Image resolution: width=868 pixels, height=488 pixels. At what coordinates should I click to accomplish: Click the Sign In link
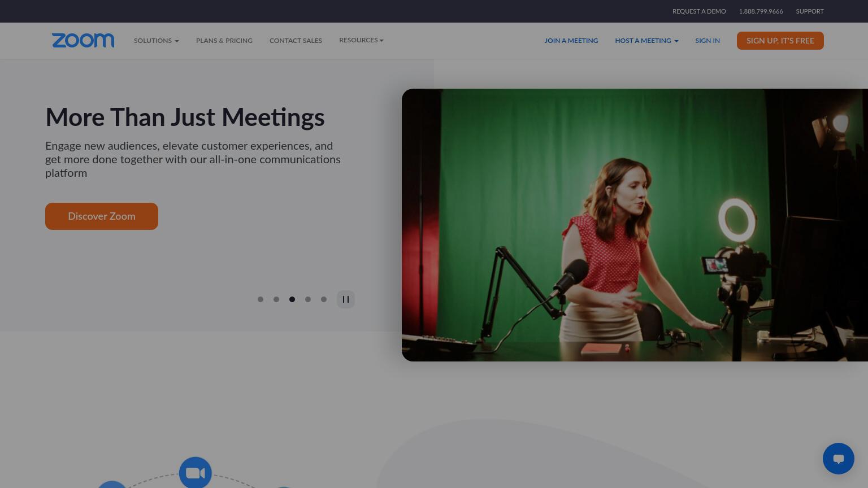click(x=708, y=41)
